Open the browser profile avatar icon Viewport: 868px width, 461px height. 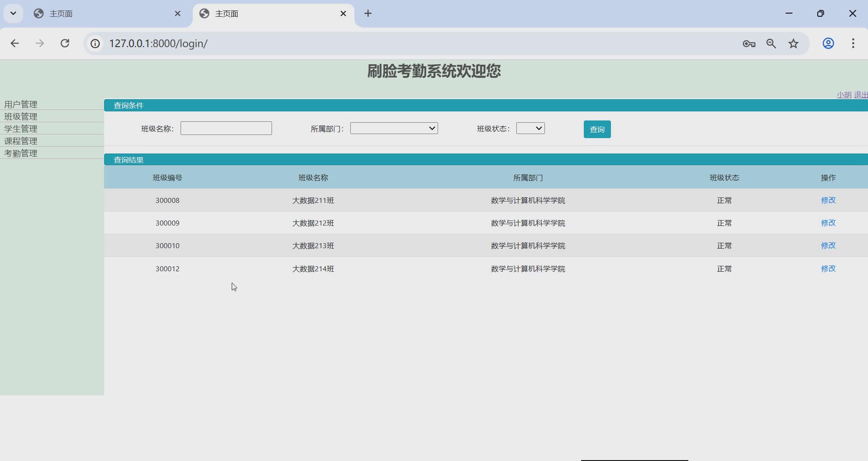828,43
